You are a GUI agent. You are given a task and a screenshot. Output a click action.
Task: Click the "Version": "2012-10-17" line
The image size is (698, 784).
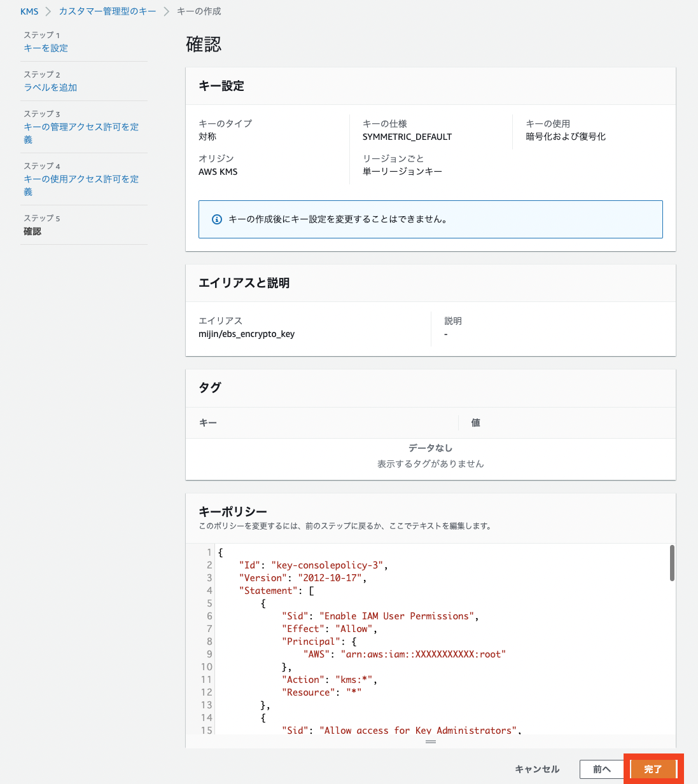click(302, 578)
